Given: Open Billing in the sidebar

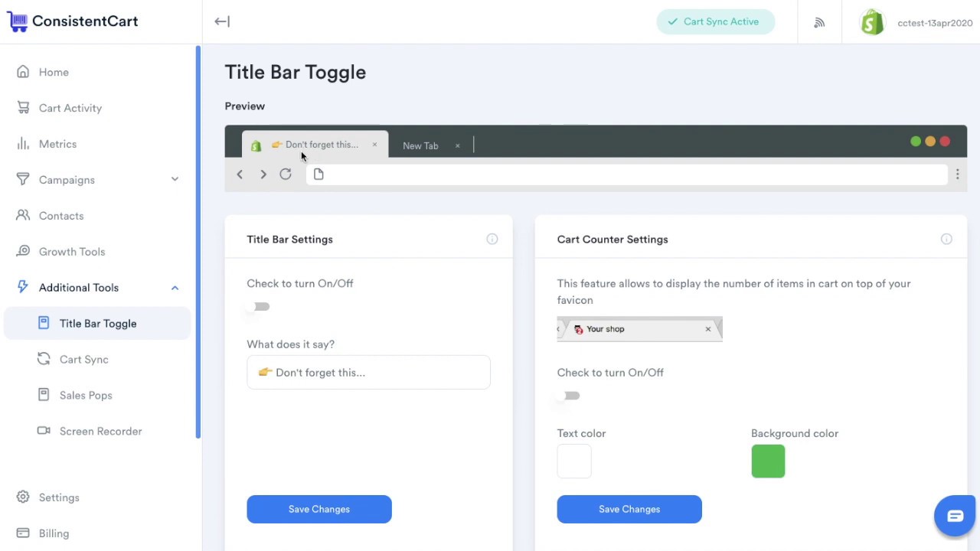Looking at the screenshot, I should (x=54, y=533).
